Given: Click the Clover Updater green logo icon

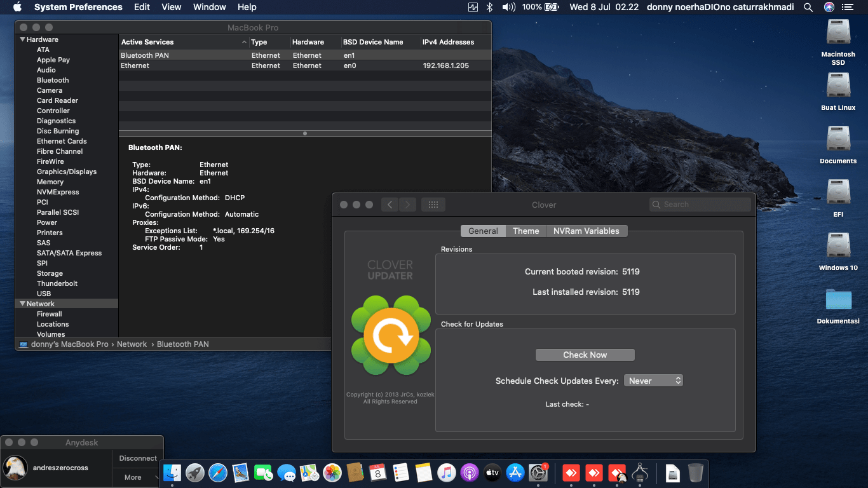Looking at the screenshot, I should (x=391, y=335).
